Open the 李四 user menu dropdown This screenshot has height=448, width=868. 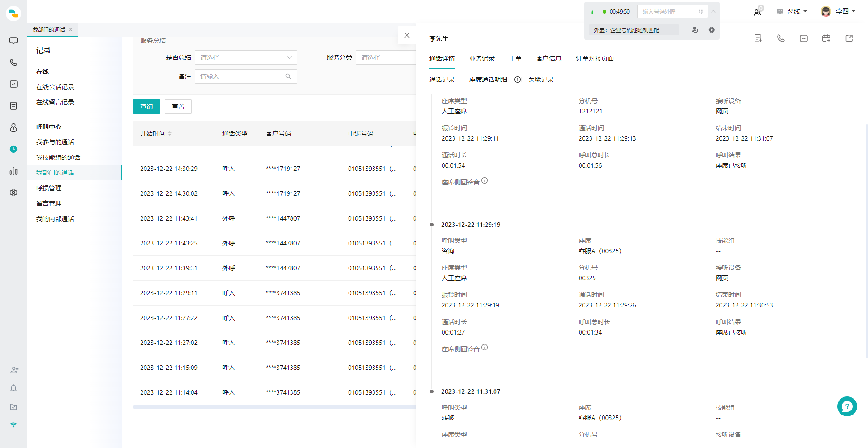coord(838,11)
